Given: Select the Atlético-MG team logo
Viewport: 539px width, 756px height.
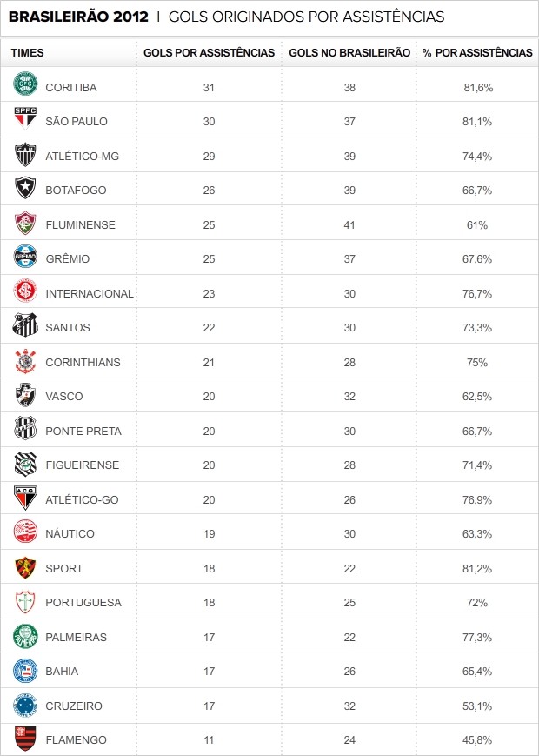Looking at the screenshot, I should (25, 155).
